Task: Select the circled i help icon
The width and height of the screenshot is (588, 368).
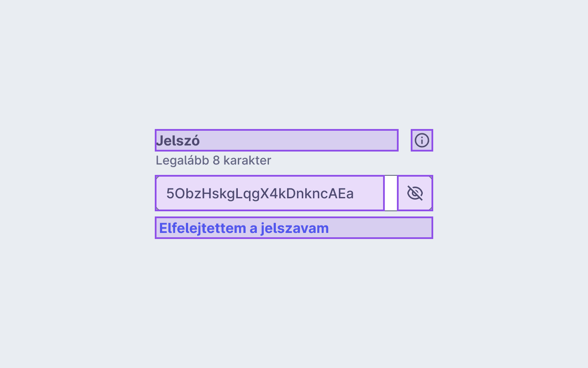Action: point(422,140)
